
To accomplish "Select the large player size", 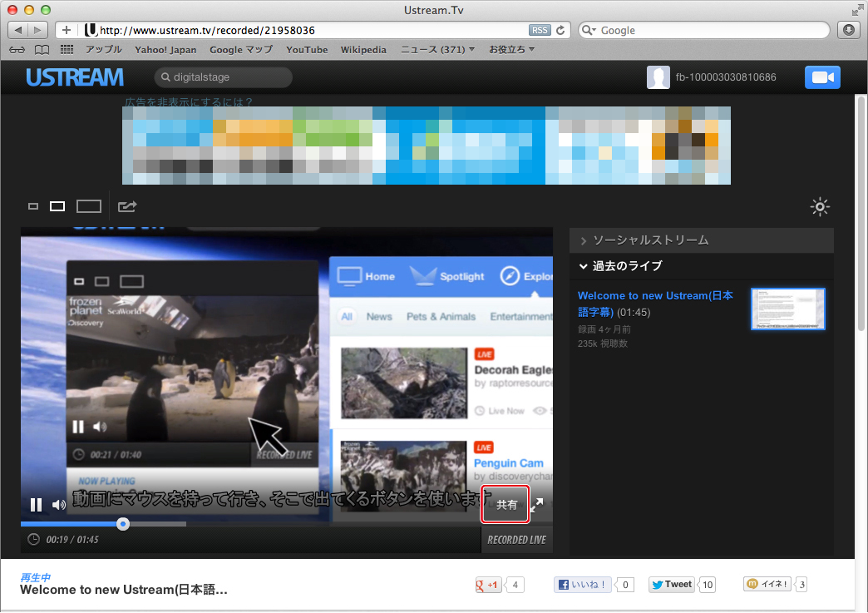I will tap(89, 206).
